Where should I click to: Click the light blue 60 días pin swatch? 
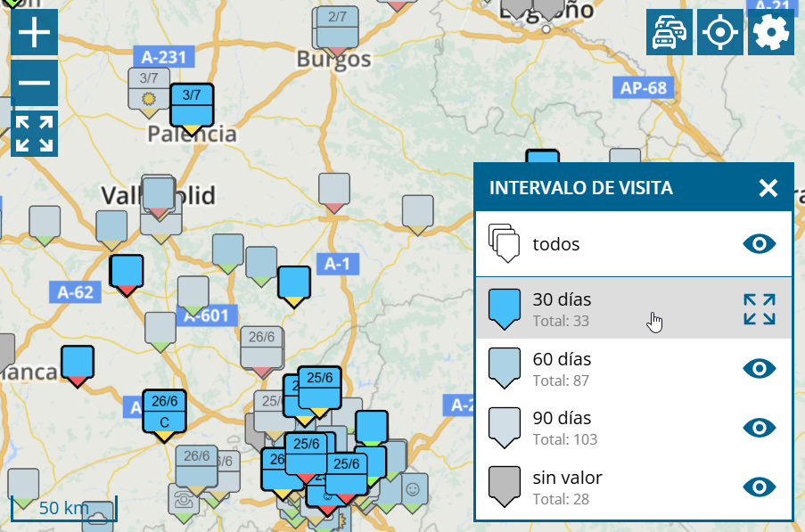tap(505, 368)
